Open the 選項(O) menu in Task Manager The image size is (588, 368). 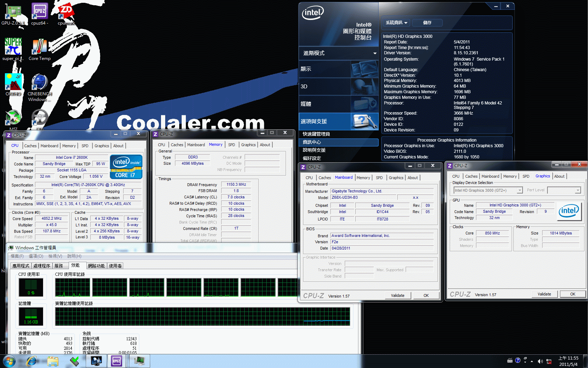point(36,256)
